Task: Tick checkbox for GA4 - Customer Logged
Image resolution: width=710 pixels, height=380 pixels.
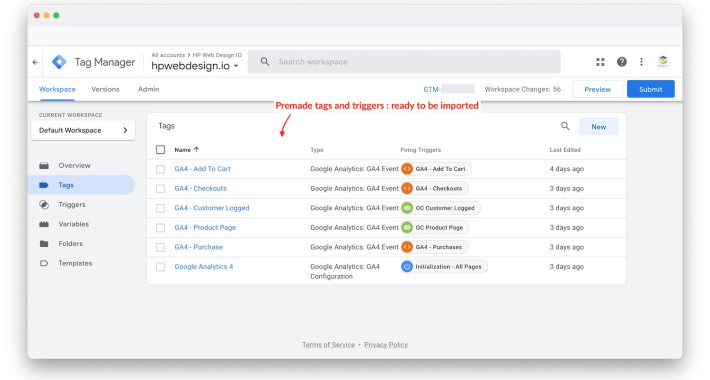Action: pyautogui.click(x=160, y=208)
